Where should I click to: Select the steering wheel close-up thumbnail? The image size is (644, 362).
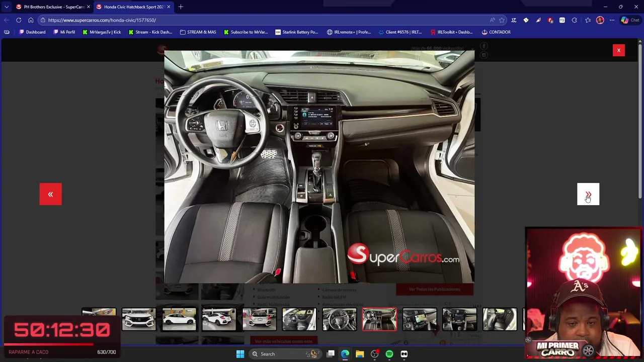click(340, 319)
